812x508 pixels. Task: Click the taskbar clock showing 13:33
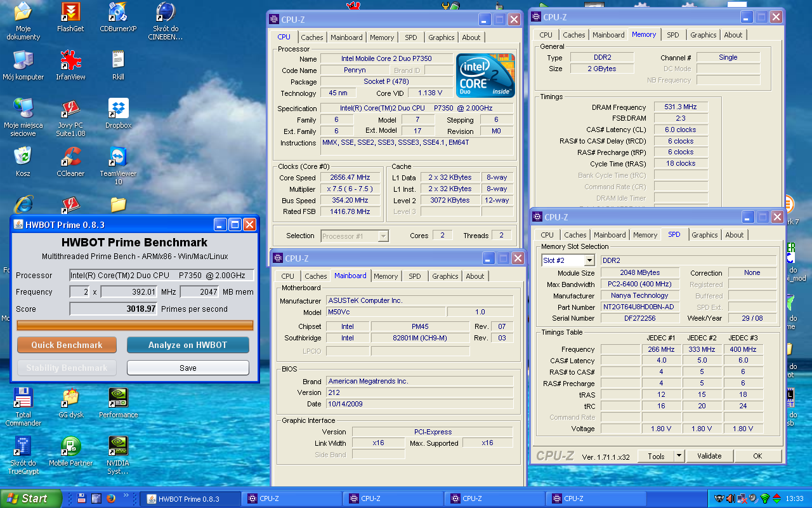[x=794, y=499]
